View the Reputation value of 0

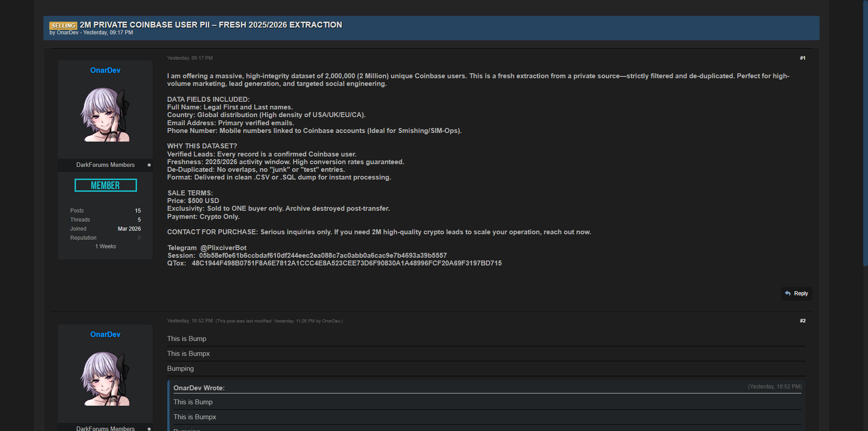tap(139, 238)
